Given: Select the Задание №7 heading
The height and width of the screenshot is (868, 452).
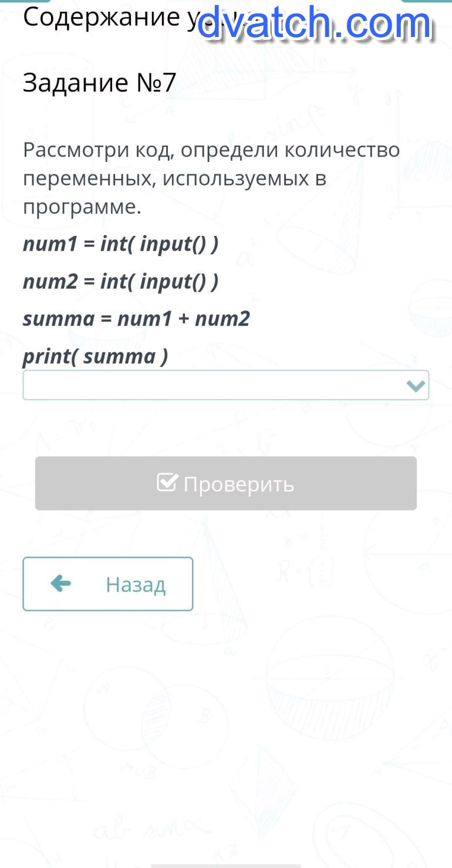Looking at the screenshot, I should 99,83.
